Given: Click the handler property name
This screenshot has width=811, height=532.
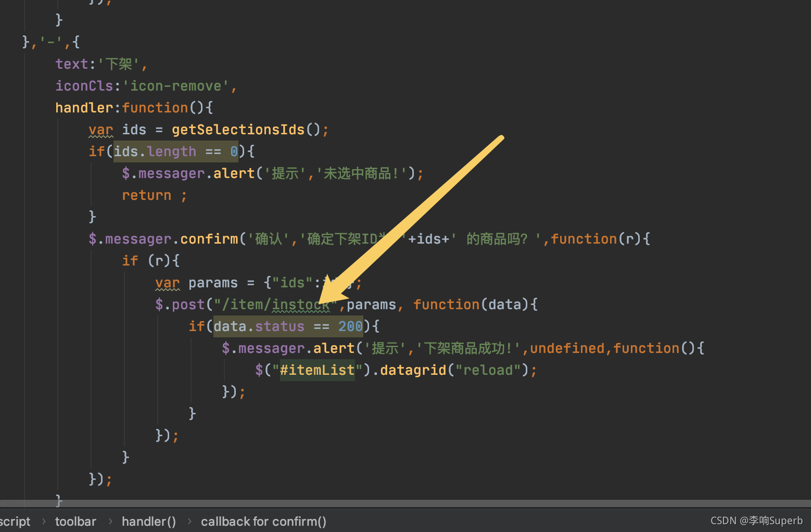Looking at the screenshot, I should (x=84, y=108).
